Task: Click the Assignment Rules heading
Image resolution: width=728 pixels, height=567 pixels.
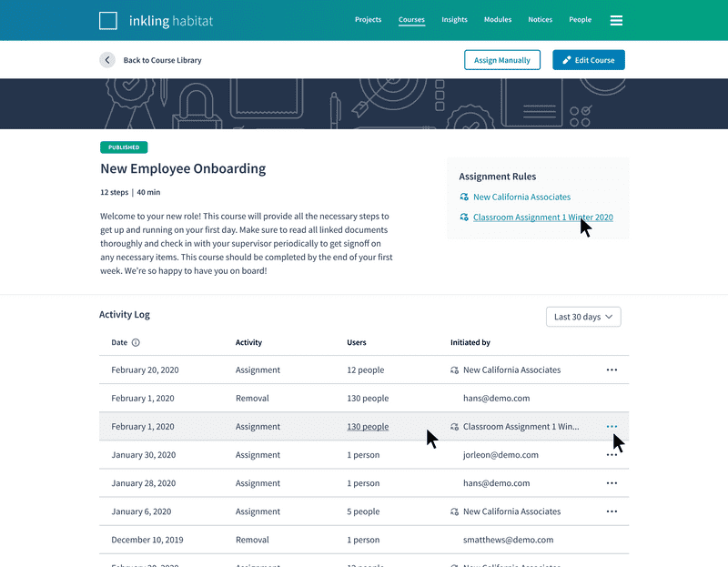Action: click(497, 177)
